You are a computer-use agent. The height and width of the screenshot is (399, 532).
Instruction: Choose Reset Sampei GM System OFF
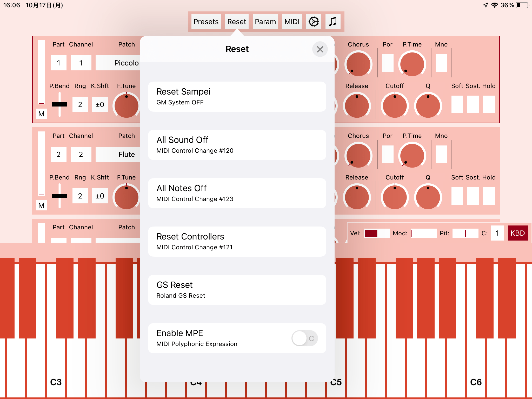coord(237,97)
